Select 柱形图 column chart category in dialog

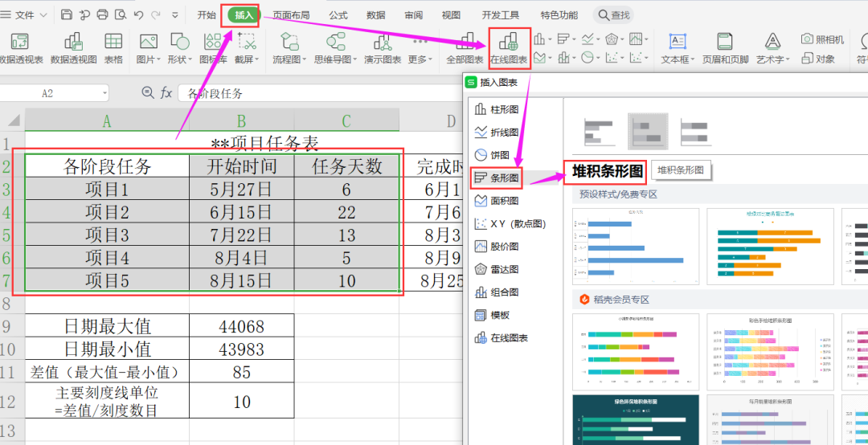click(x=496, y=109)
